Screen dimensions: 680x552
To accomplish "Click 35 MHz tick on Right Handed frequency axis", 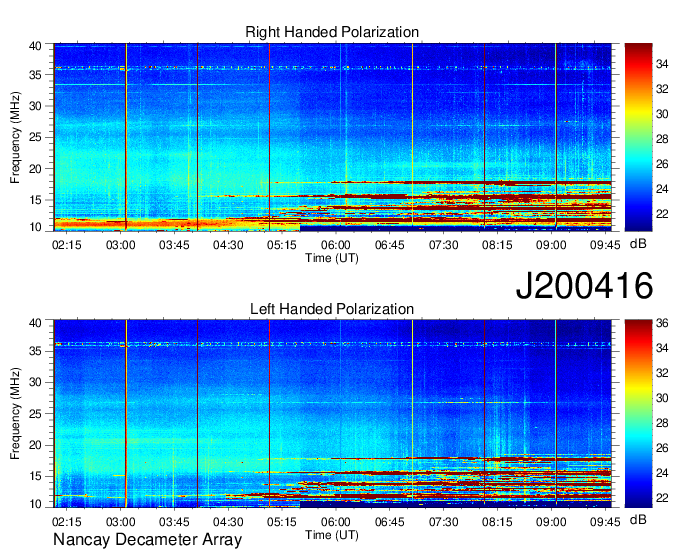I will [35, 75].
